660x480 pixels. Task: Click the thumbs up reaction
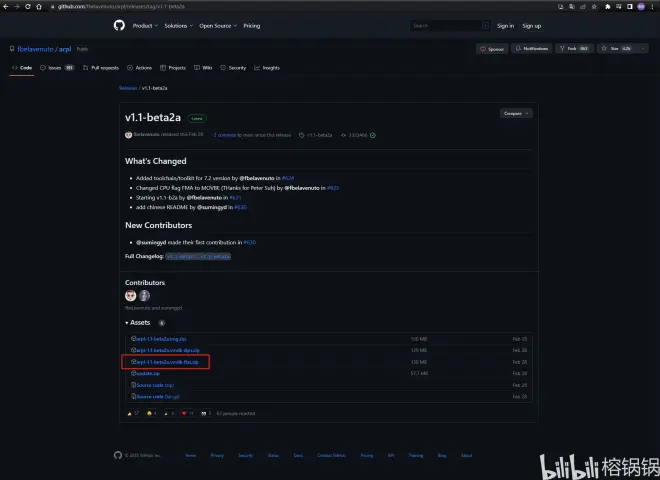click(x=133, y=413)
